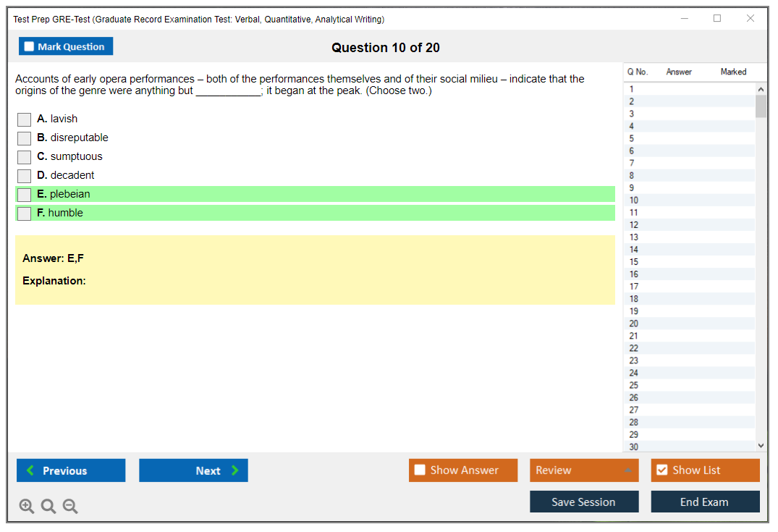This screenshot has width=778, height=532.
Task: Click the Marked column header
Action: [x=732, y=72]
